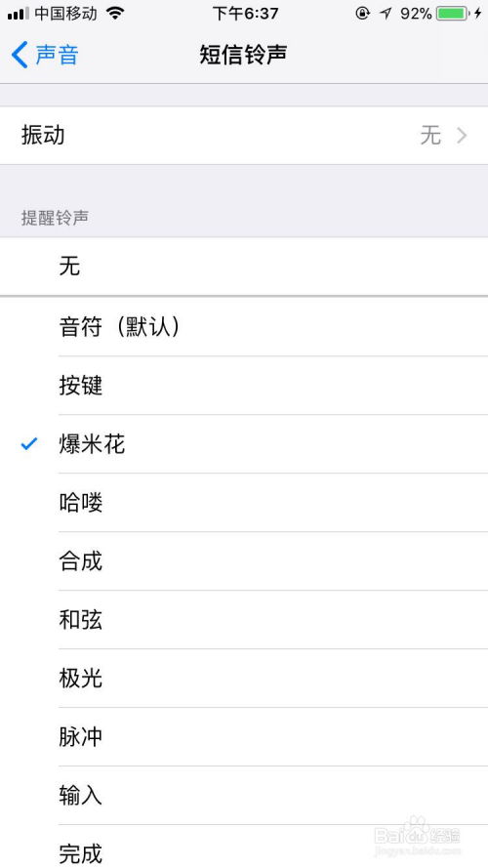Go back to 声音 settings
This screenshot has width=488, height=868.
pos(45,55)
